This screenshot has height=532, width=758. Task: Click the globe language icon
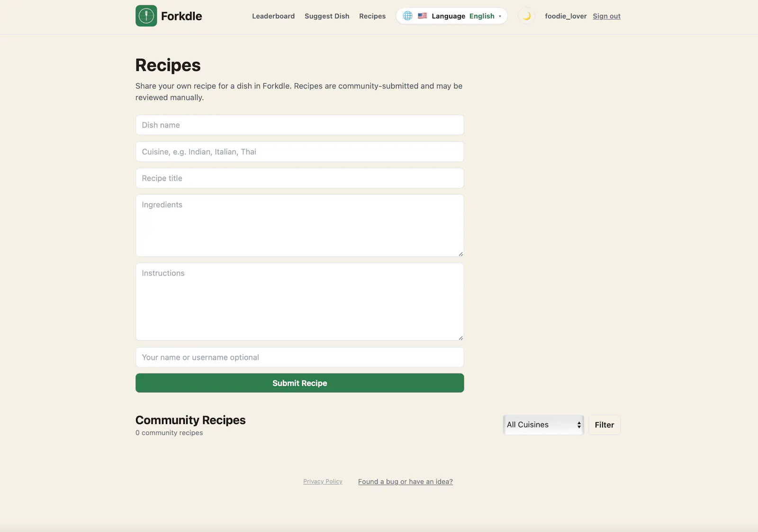pos(407,16)
